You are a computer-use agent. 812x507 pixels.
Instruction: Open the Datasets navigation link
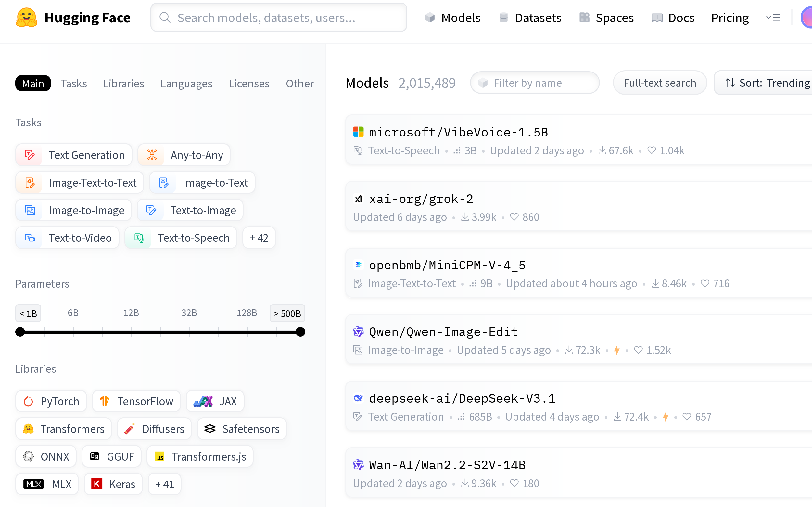click(530, 18)
